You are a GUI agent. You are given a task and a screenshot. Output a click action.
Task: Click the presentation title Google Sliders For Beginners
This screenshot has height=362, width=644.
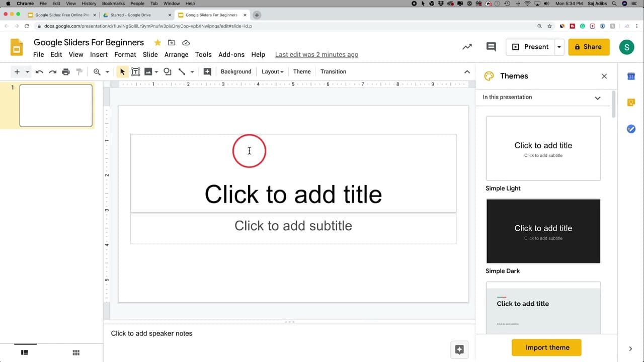click(89, 42)
